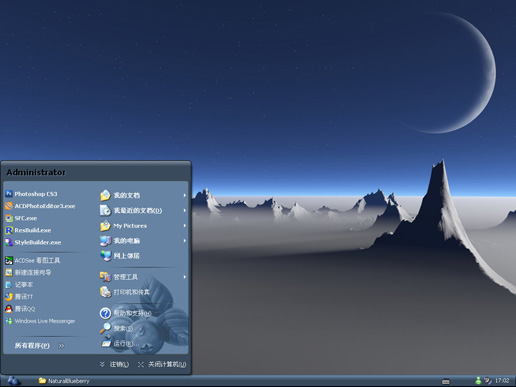The width and height of the screenshot is (516, 387).
Task: Click the 关闭计算机(U) shutdown button
Action: point(162,364)
